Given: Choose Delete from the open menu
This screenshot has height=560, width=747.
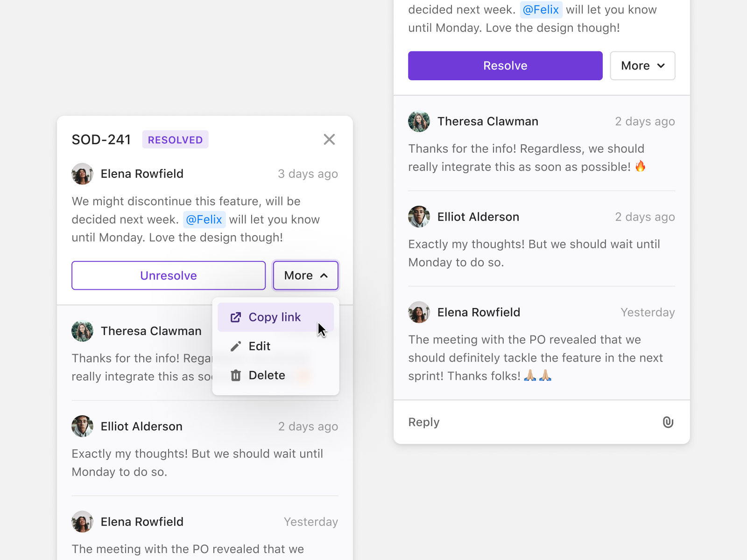Looking at the screenshot, I should click(267, 375).
